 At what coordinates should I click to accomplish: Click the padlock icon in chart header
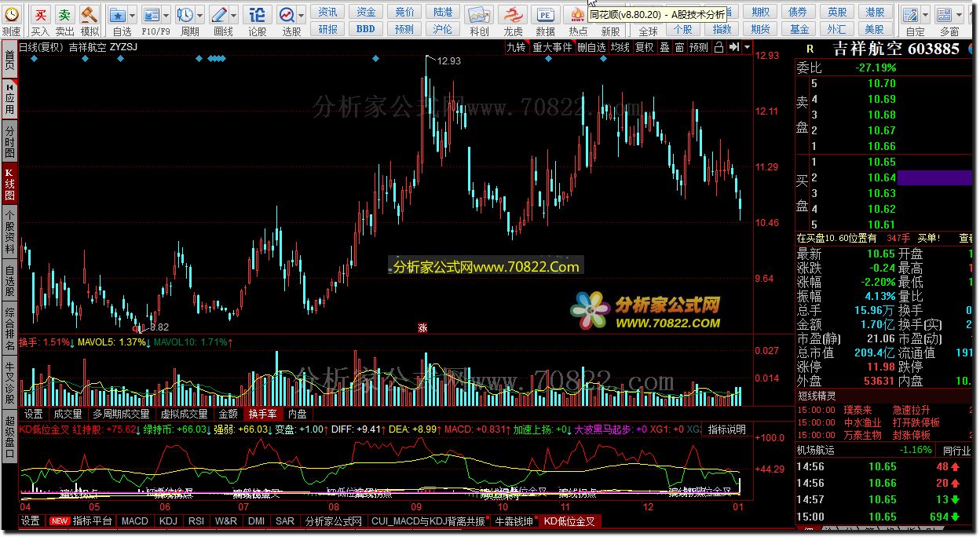718,47
